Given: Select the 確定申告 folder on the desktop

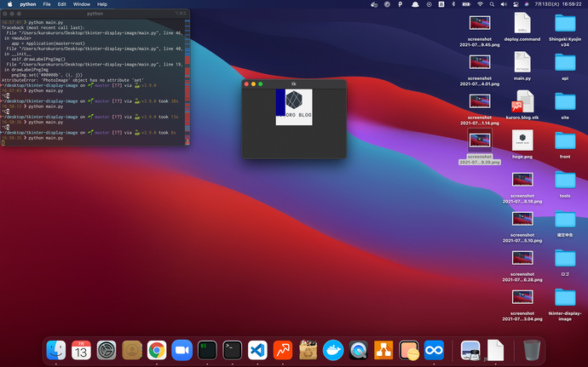Looking at the screenshot, I should [565, 219].
